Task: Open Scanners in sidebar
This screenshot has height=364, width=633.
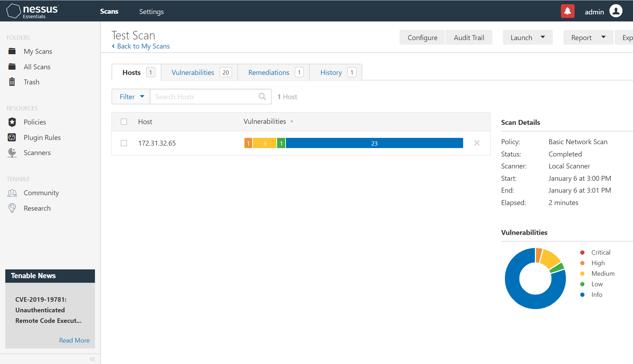Action: tap(37, 153)
